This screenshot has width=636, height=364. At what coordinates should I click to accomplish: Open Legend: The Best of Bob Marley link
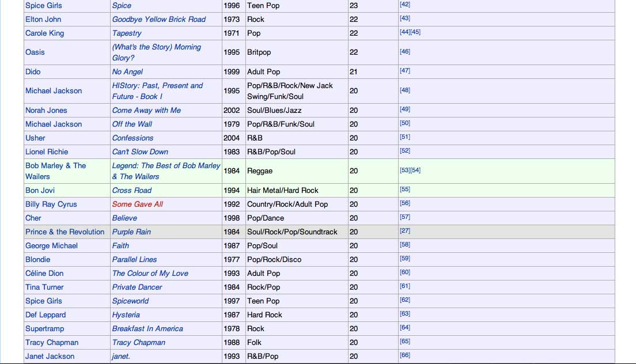(x=166, y=171)
